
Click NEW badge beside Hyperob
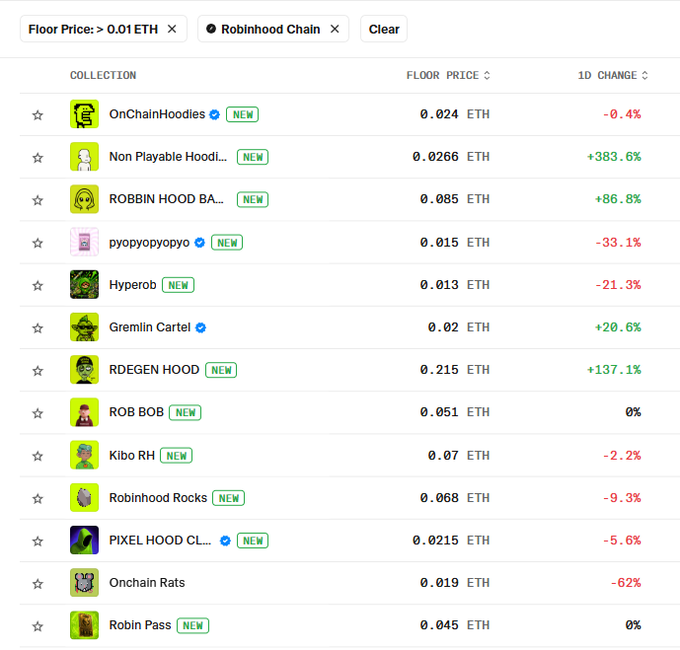(x=178, y=285)
